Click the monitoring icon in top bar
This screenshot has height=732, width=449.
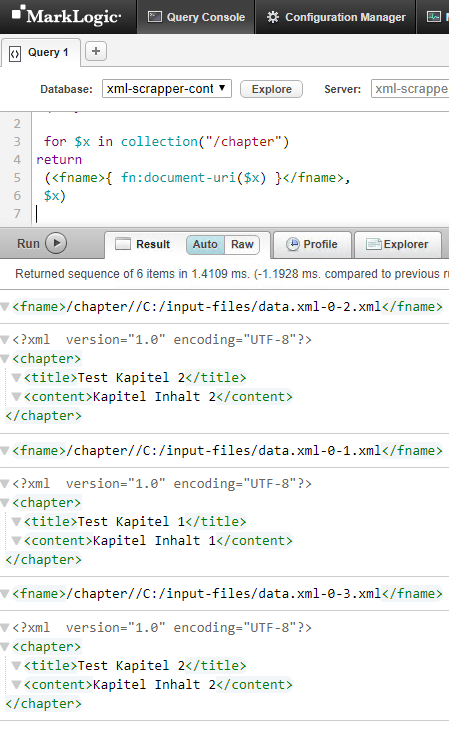pyautogui.click(x=434, y=17)
